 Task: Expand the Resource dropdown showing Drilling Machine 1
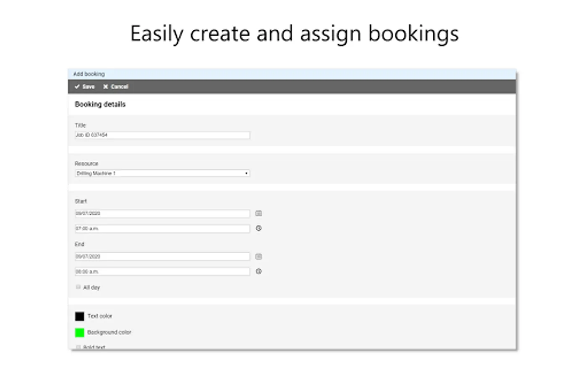[162, 173]
